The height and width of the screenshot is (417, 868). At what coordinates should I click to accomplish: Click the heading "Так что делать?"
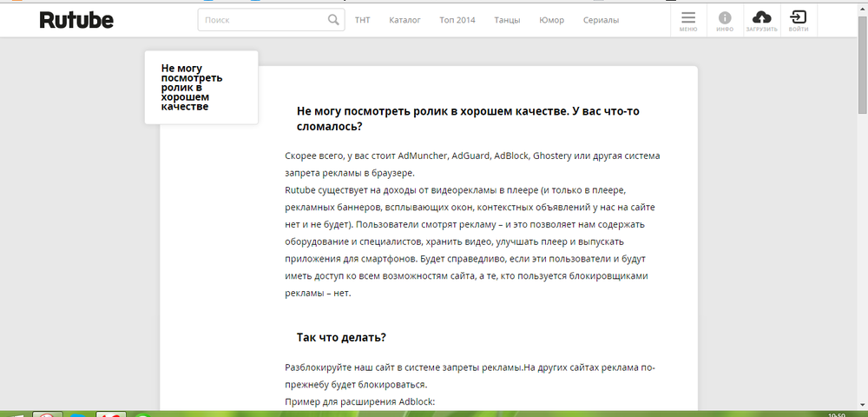point(341,337)
